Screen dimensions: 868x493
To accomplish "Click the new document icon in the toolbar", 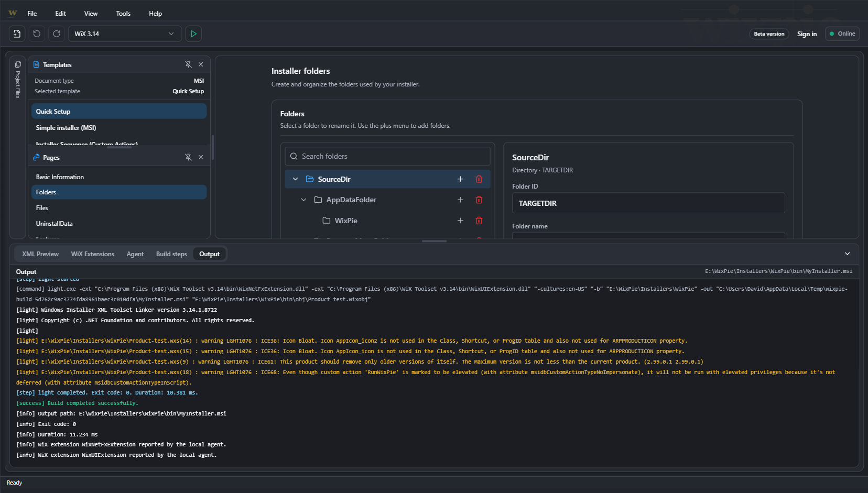I will (17, 34).
